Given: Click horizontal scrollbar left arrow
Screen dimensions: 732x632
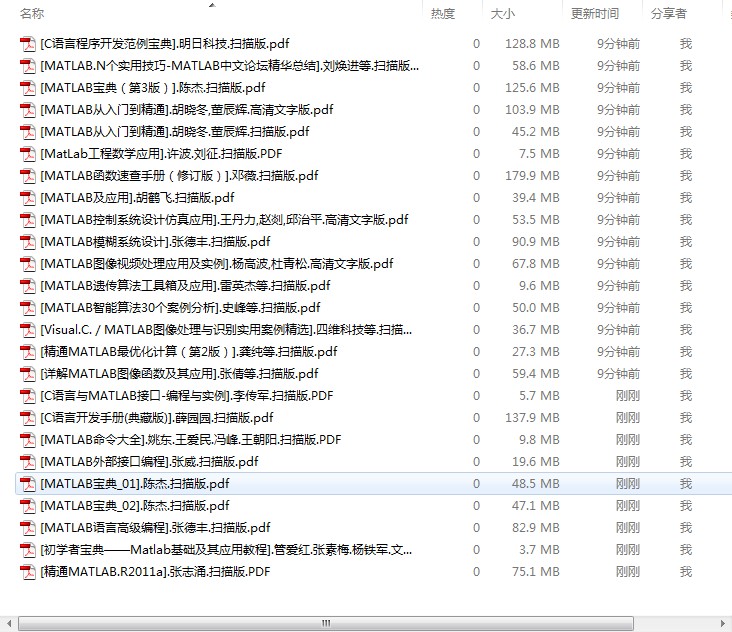Looking at the screenshot, I should [x=9, y=623].
